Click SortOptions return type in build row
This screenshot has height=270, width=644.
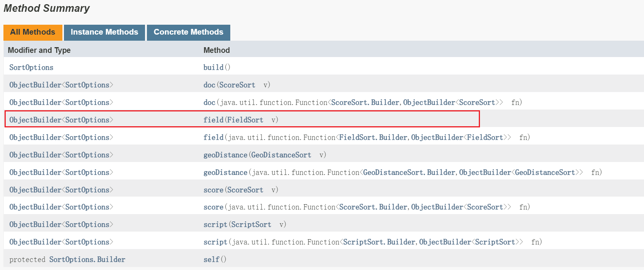(31, 67)
